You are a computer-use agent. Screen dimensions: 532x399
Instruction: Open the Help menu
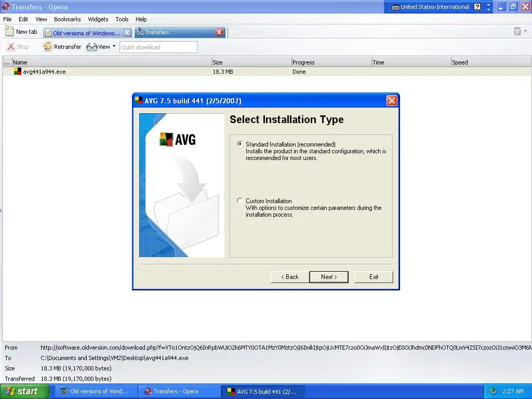[141, 19]
